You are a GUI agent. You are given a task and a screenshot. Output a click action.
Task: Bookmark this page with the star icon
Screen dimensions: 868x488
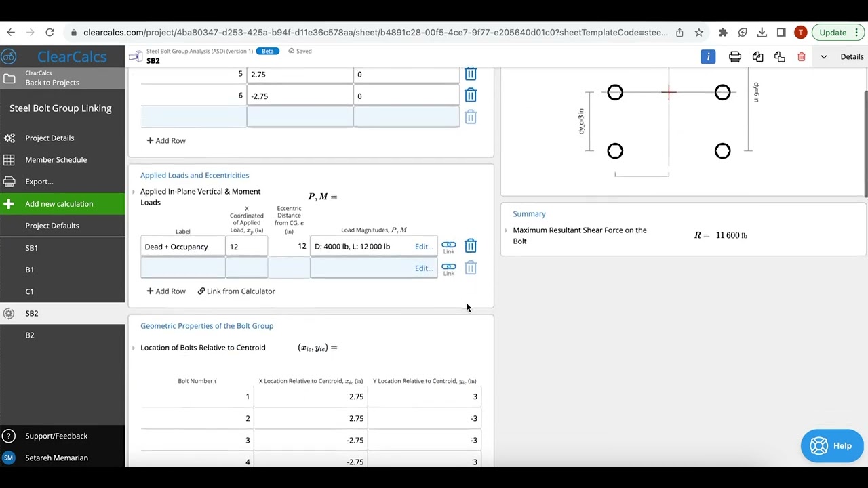click(699, 33)
